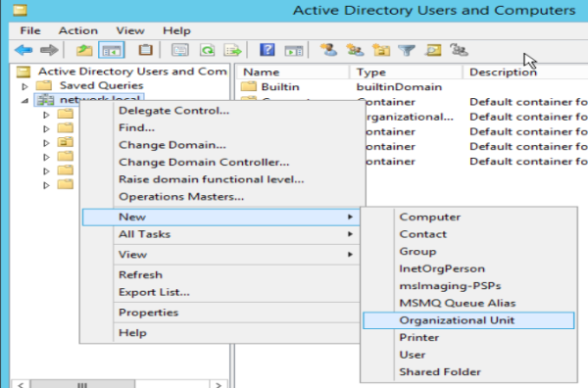Toggle the Show/Hide Action Pane icon

pos(294,50)
